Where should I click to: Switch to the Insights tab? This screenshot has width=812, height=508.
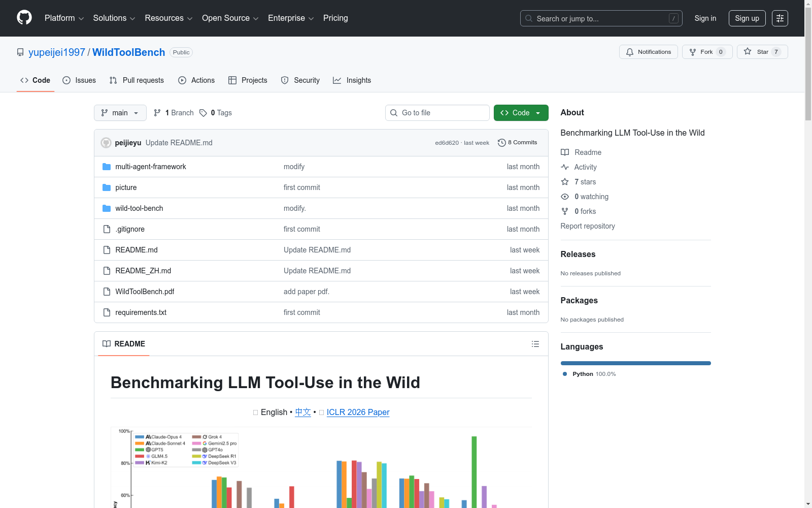352,80
